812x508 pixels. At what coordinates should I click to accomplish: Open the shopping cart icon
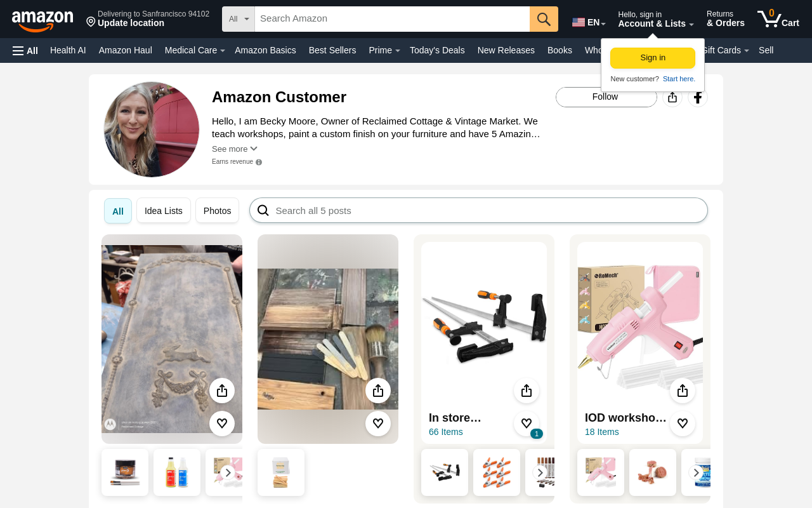[x=778, y=19]
